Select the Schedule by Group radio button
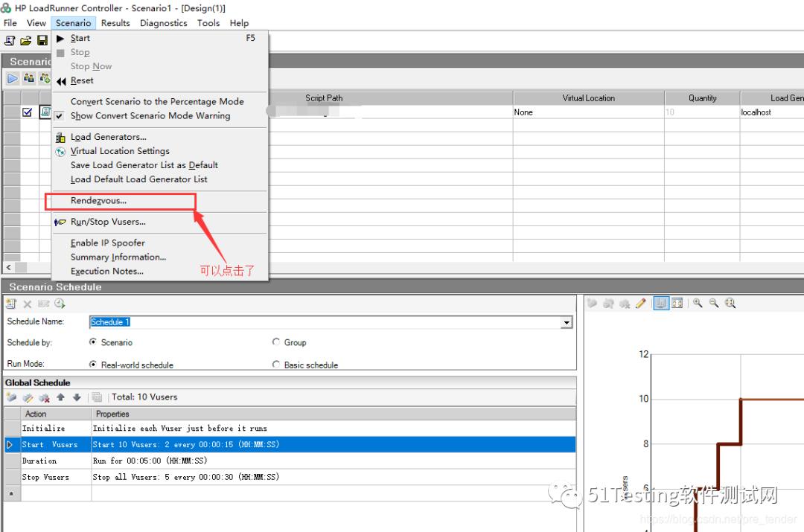This screenshot has height=532, width=804. click(x=276, y=342)
